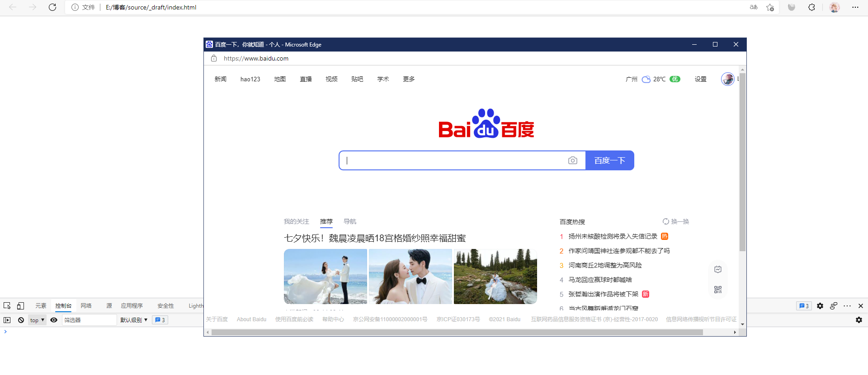Open the QR code sidebar icon
This screenshot has width=868, height=375.
(718, 290)
